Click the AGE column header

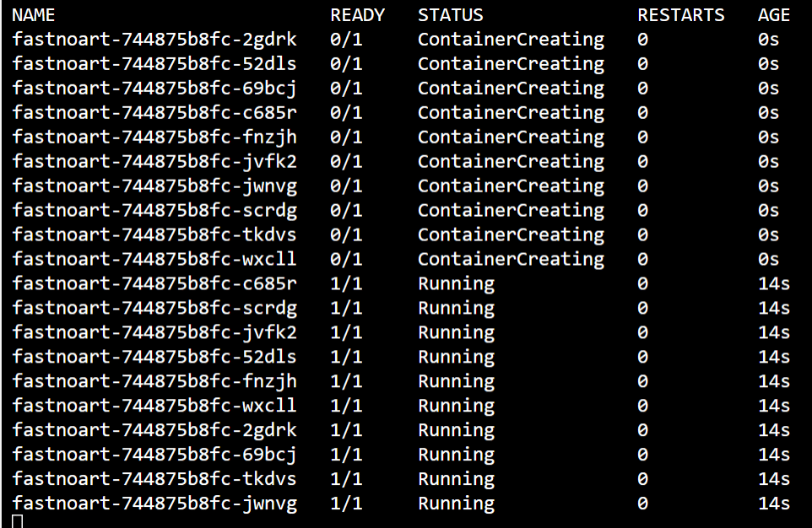[774, 15]
